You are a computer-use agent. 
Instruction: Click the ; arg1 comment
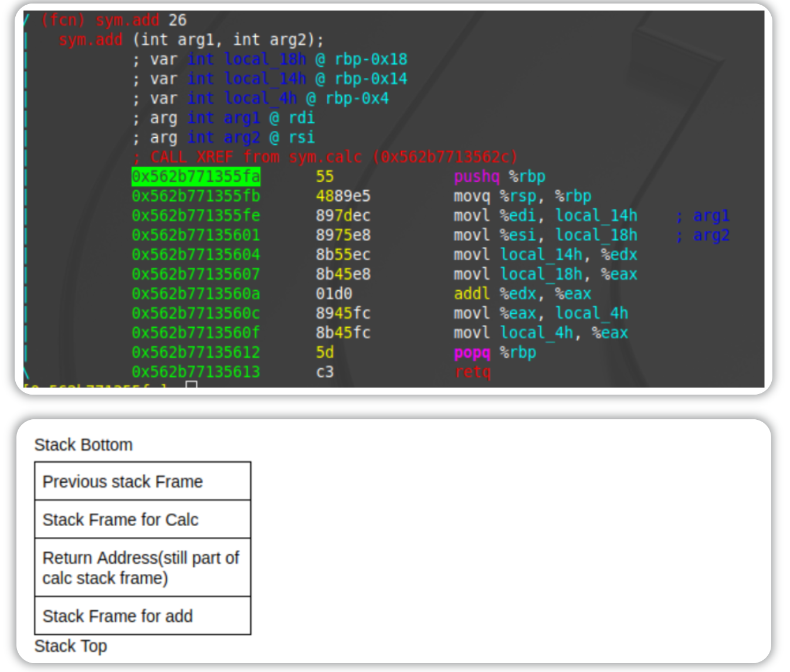coord(703,215)
